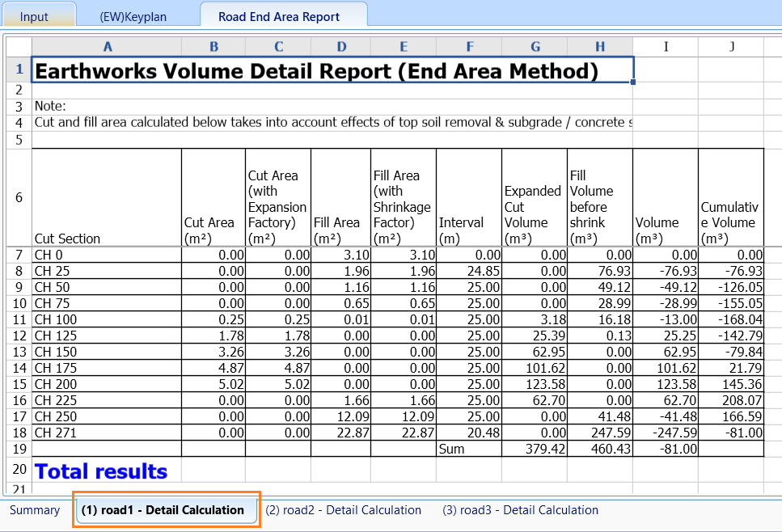Select row 6 header
The image size is (782, 532).
19,197
